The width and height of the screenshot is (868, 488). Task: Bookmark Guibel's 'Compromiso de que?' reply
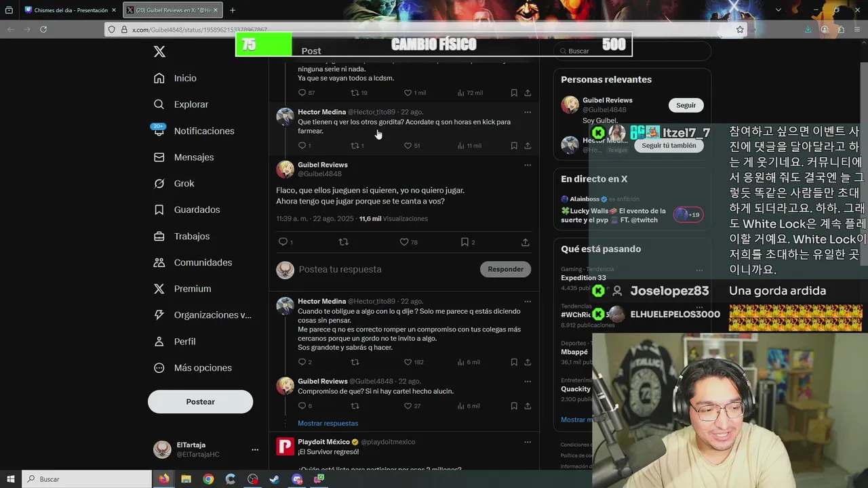514,406
